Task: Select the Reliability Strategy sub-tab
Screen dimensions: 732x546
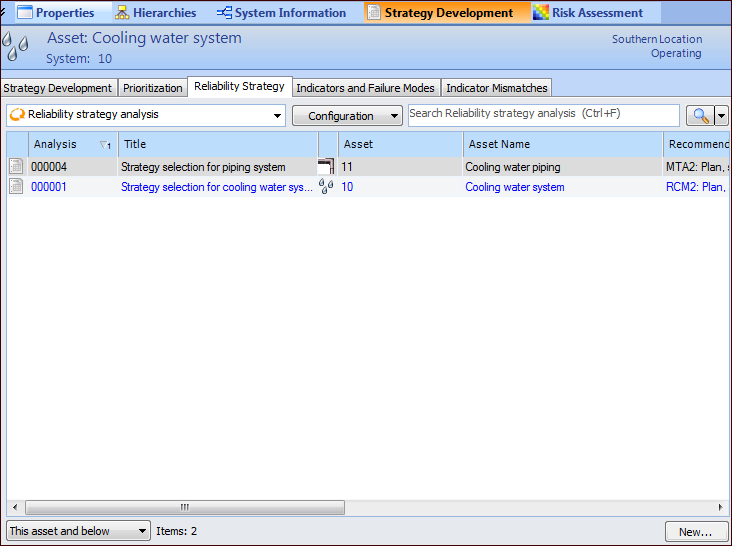Action: click(x=239, y=86)
